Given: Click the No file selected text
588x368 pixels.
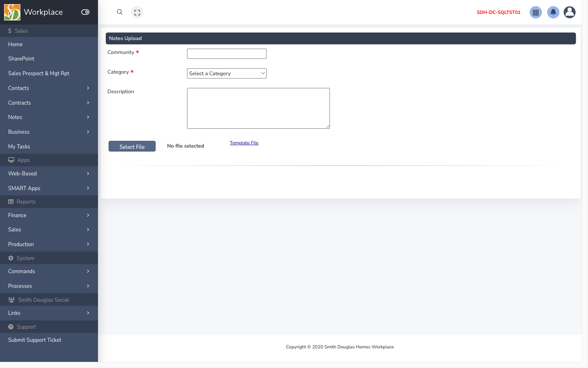Looking at the screenshot, I should coord(185,146).
